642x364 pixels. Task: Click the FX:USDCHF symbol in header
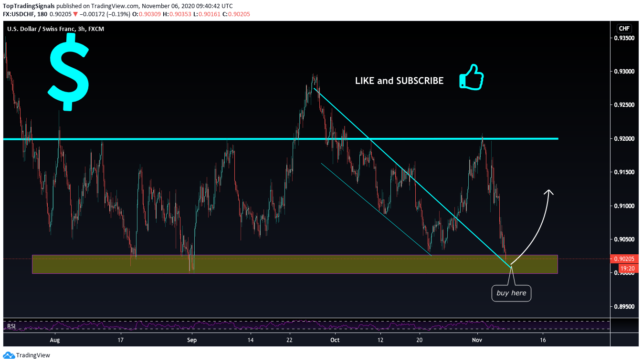[x=19, y=14]
